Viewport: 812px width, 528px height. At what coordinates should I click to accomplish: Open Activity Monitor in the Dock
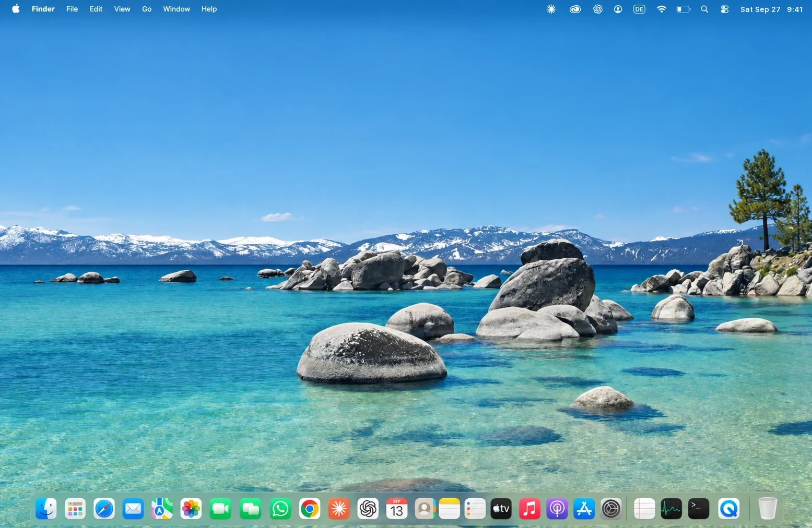click(671, 509)
